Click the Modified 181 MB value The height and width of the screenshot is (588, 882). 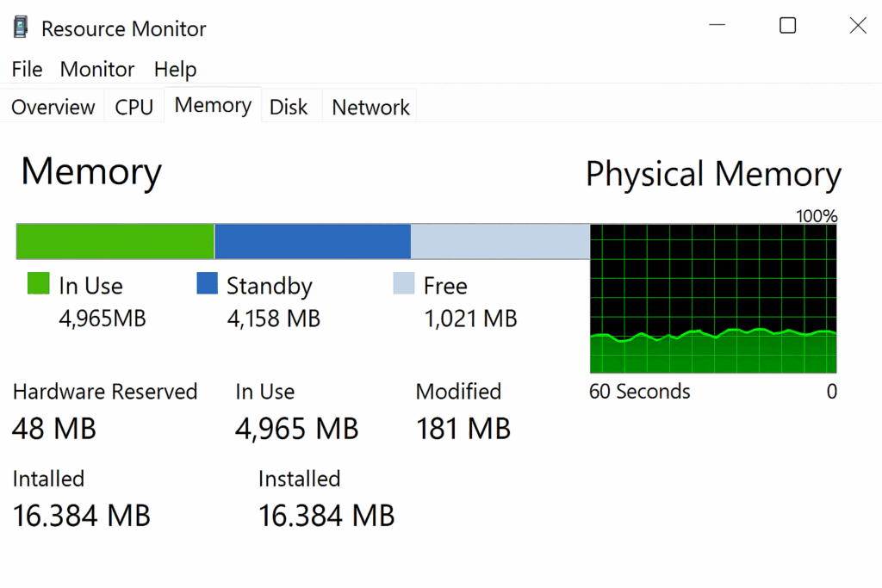click(463, 428)
